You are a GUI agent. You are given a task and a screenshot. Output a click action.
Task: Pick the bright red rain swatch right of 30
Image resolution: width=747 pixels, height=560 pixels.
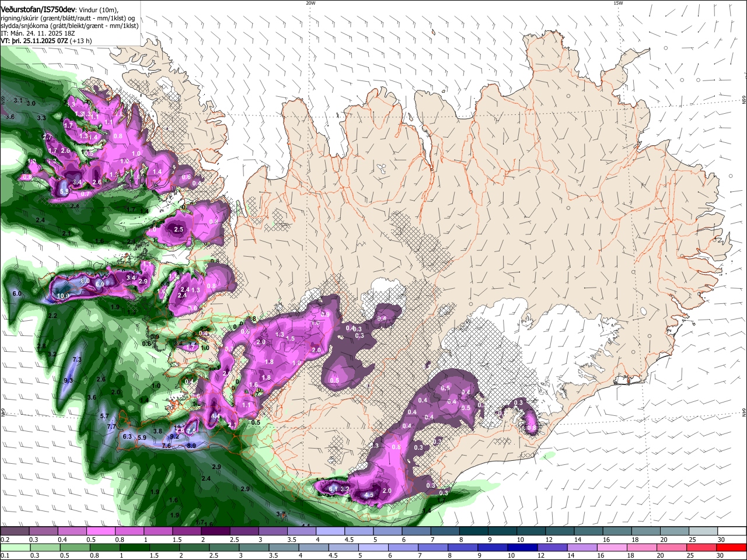click(731, 547)
